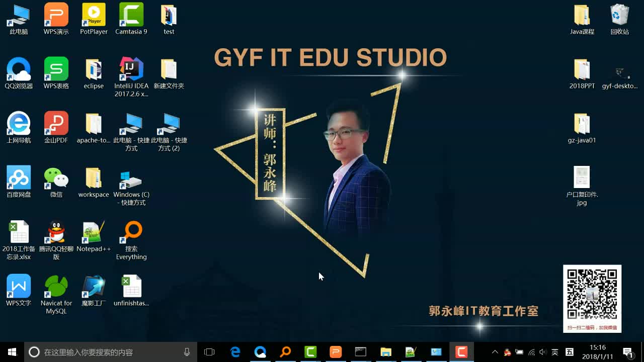Click the microphone icon in search box
This screenshot has width=644, height=362.
point(187,352)
